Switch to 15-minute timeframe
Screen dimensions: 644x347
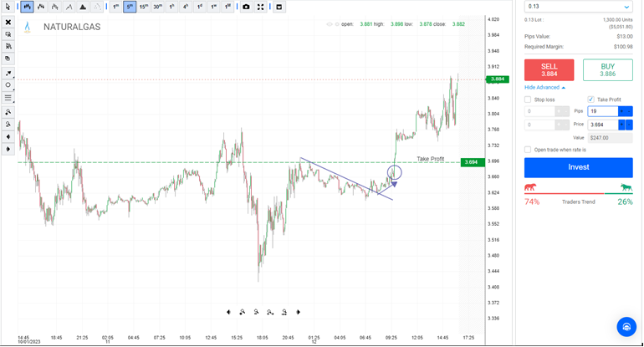(144, 7)
